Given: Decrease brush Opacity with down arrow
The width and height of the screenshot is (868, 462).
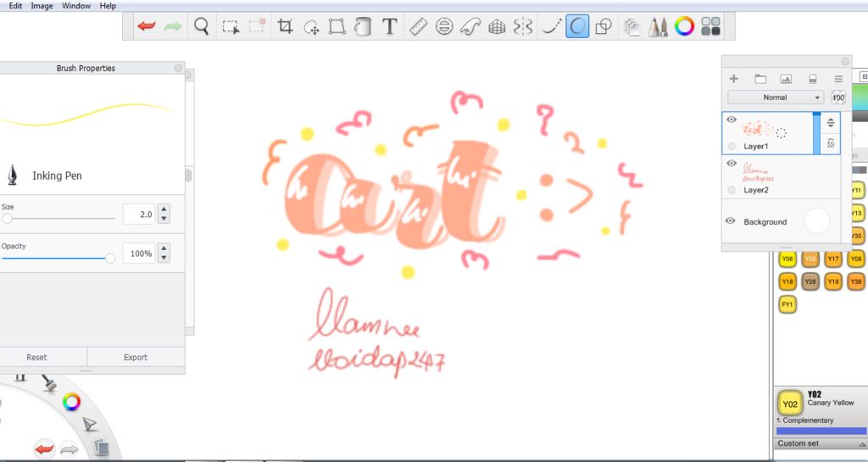Looking at the screenshot, I should (x=164, y=259).
